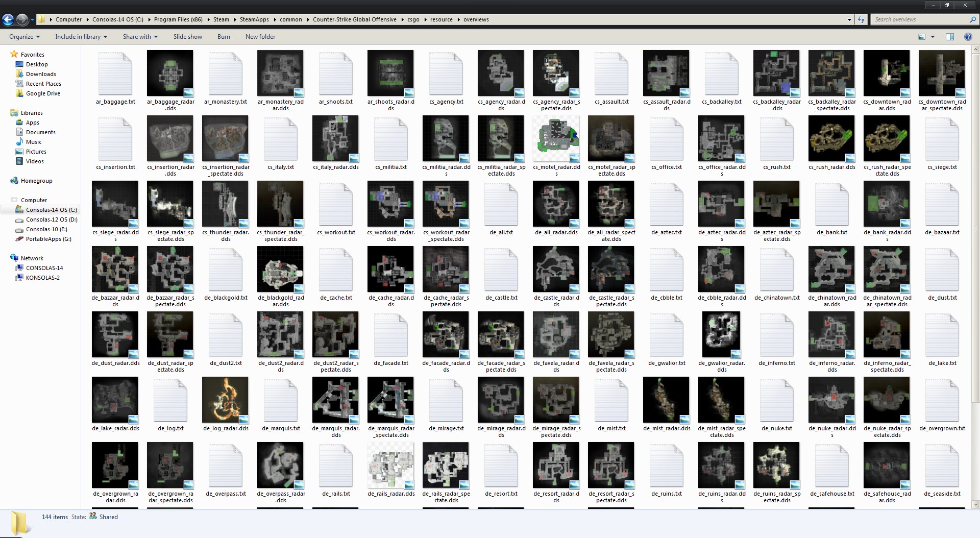Expand the address bar history dropdown
Image resolution: width=980 pixels, height=538 pixels.
[x=849, y=19]
